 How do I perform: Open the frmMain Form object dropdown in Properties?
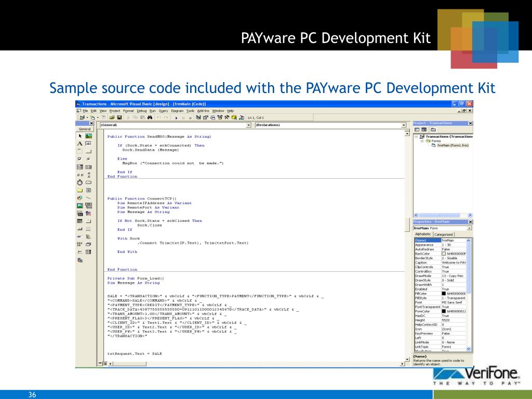470,228
